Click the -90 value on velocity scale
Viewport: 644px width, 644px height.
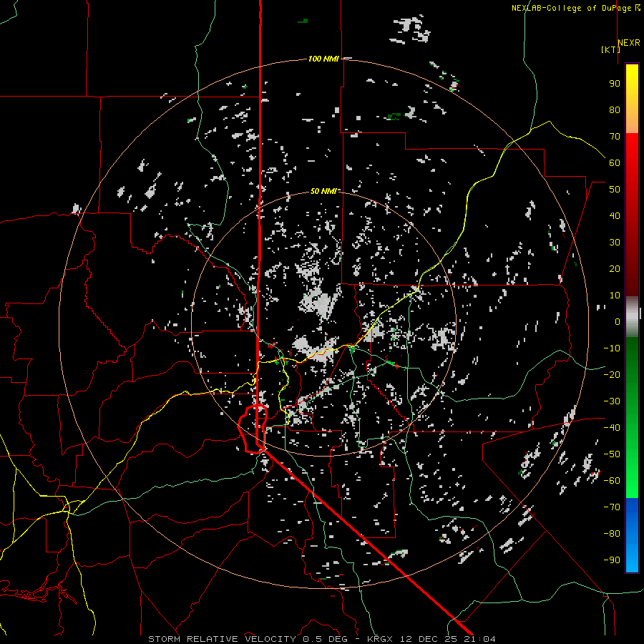(x=612, y=560)
